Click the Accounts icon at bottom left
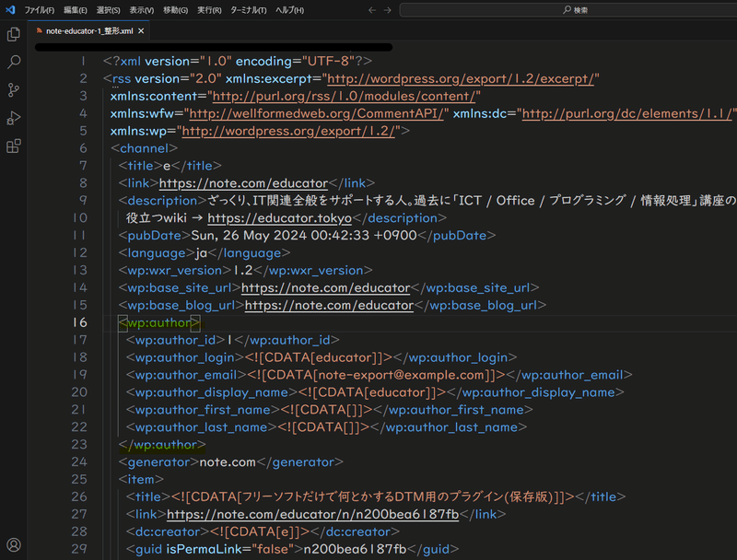737x560 pixels. coord(12,543)
